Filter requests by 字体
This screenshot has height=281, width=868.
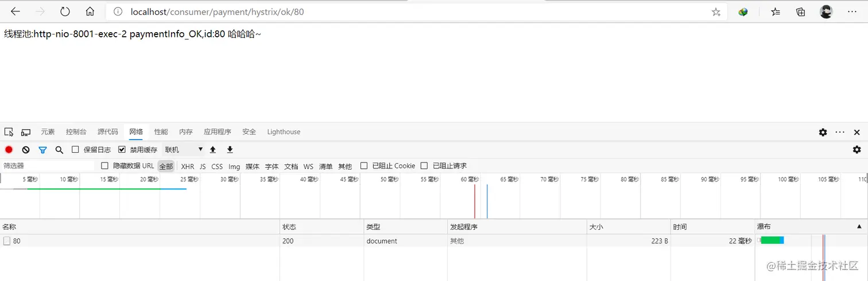point(272,166)
